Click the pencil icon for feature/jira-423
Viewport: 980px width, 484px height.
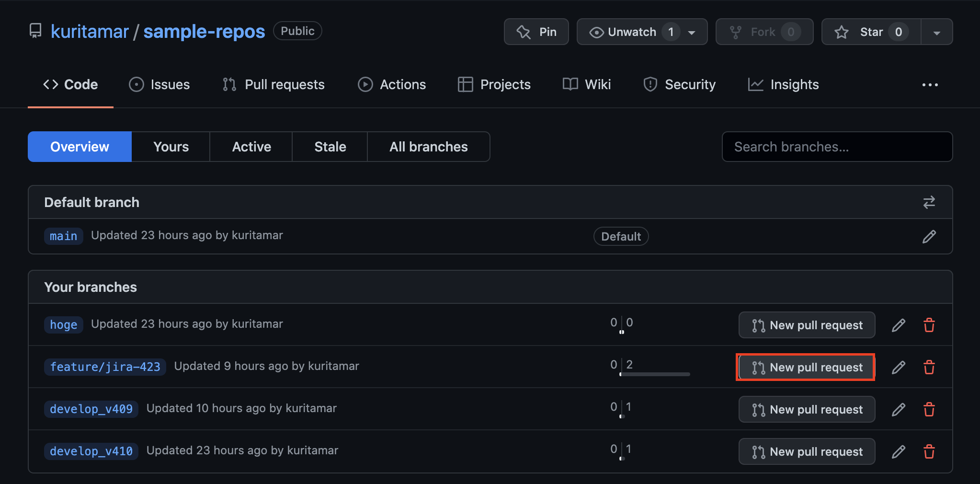[898, 368]
